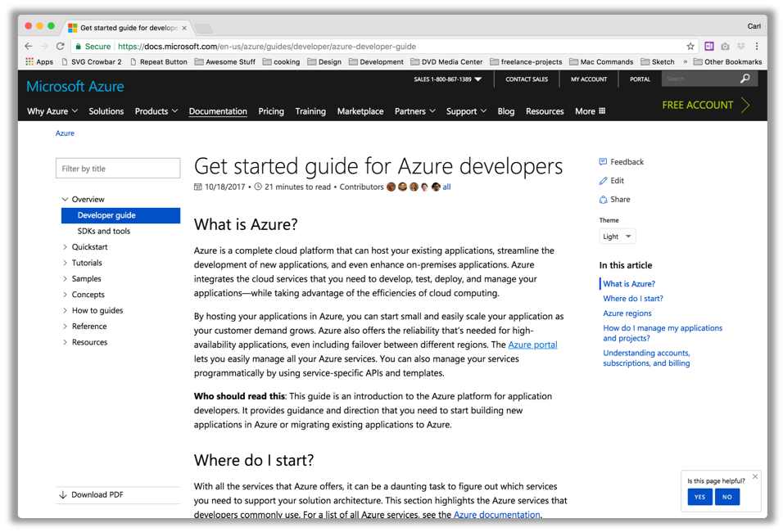
Task: Expand the Why Azure dropdown menu
Action: coord(52,110)
